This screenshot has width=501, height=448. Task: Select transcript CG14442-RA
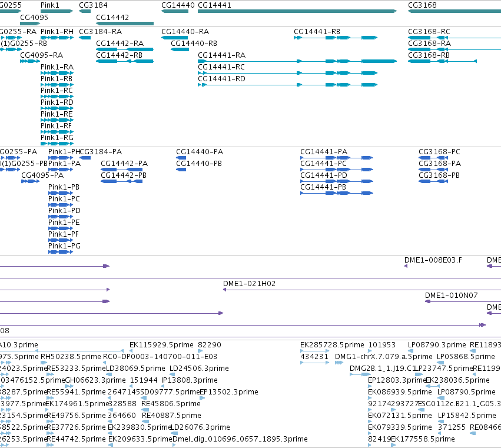coord(125,49)
